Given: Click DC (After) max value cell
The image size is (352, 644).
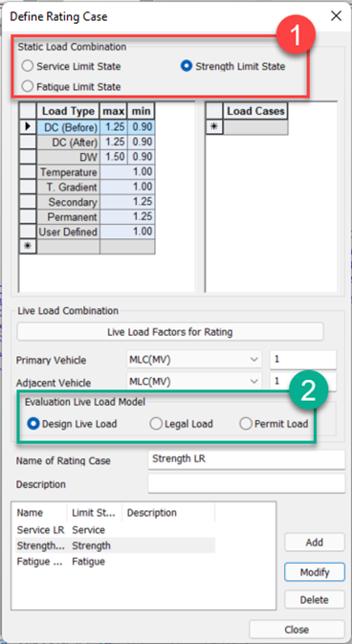Looking at the screenshot, I should 114,143.
